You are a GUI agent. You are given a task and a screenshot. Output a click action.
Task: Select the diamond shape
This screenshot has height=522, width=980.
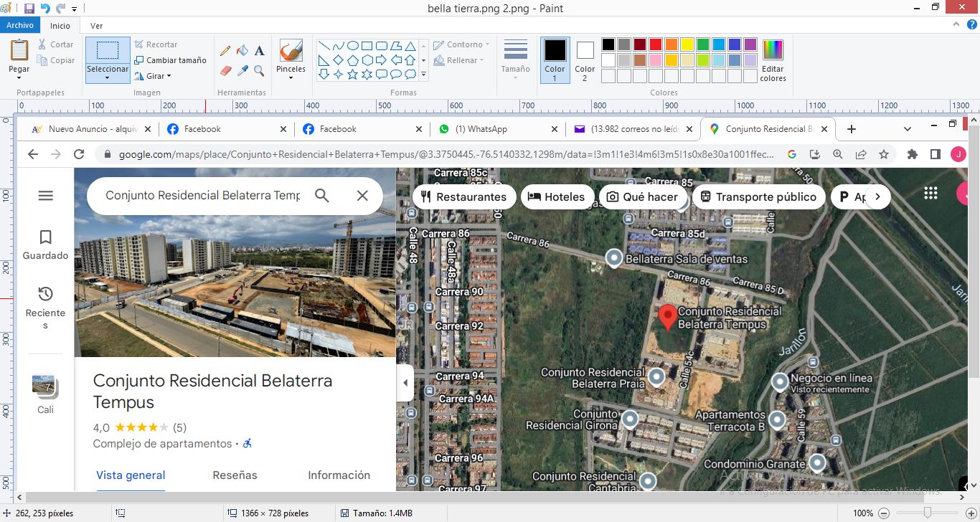click(x=338, y=60)
